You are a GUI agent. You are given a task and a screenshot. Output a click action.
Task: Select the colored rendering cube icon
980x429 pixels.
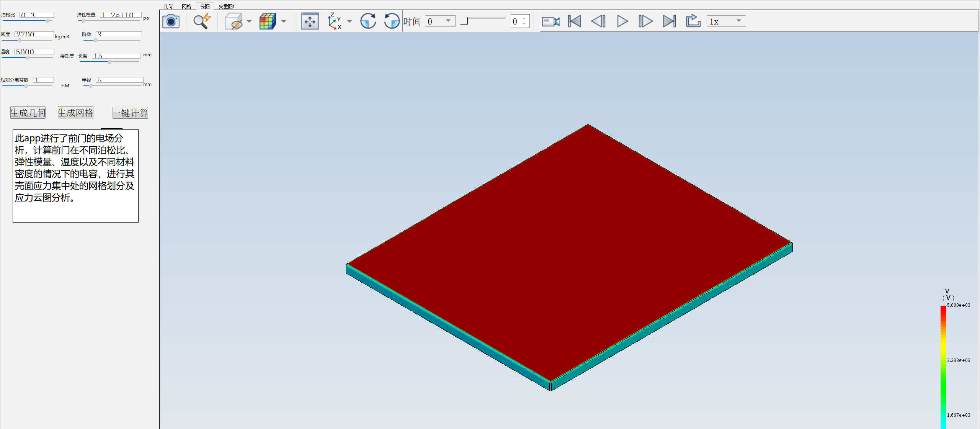(x=267, y=21)
